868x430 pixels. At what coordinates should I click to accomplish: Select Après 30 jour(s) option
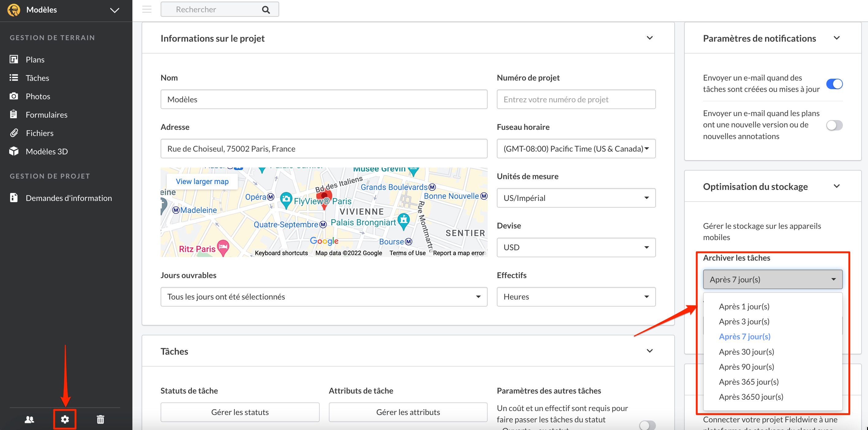pyautogui.click(x=746, y=352)
